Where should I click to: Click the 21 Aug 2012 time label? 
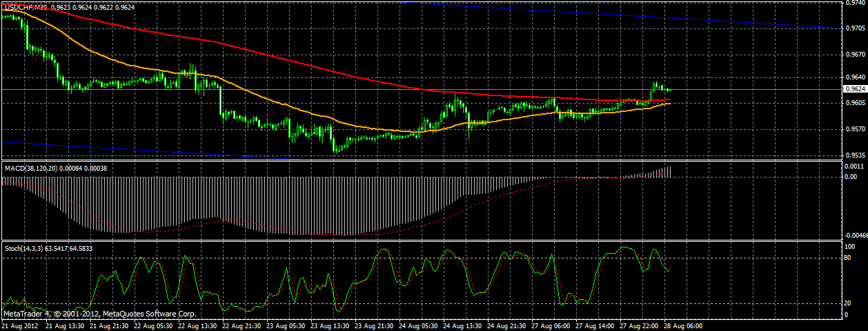click(x=18, y=324)
